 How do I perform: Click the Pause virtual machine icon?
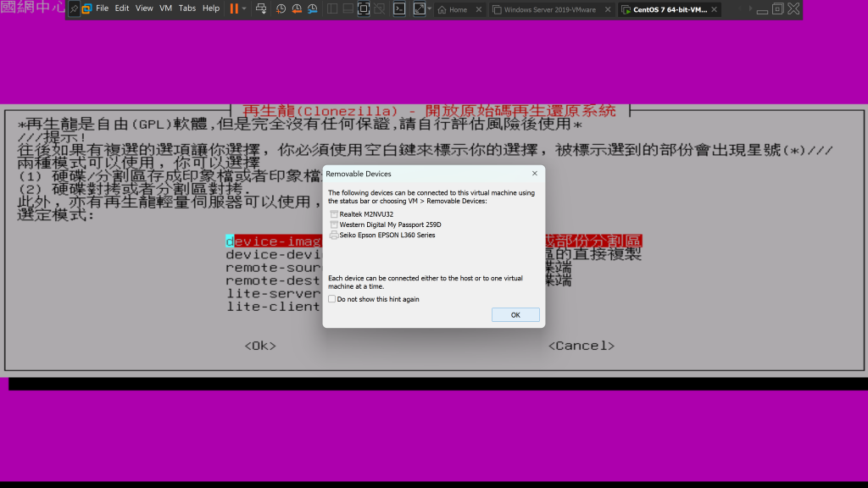(x=233, y=8)
